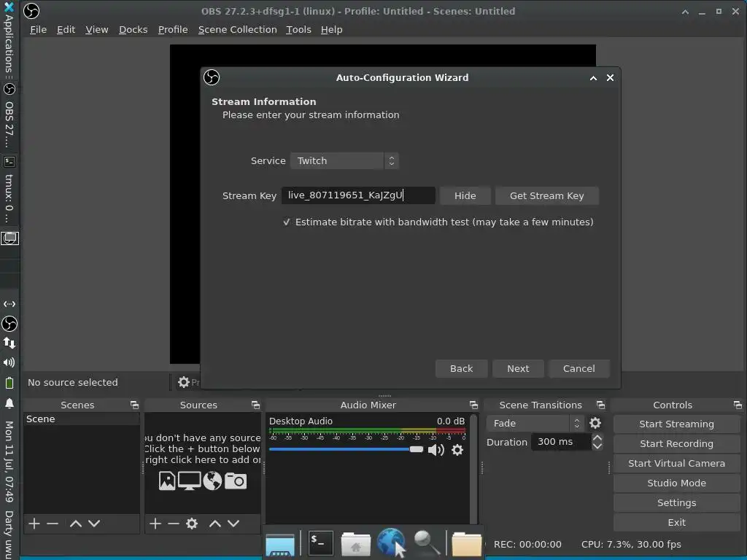Pop out the Scene Transitions dock

[x=601, y=405]
